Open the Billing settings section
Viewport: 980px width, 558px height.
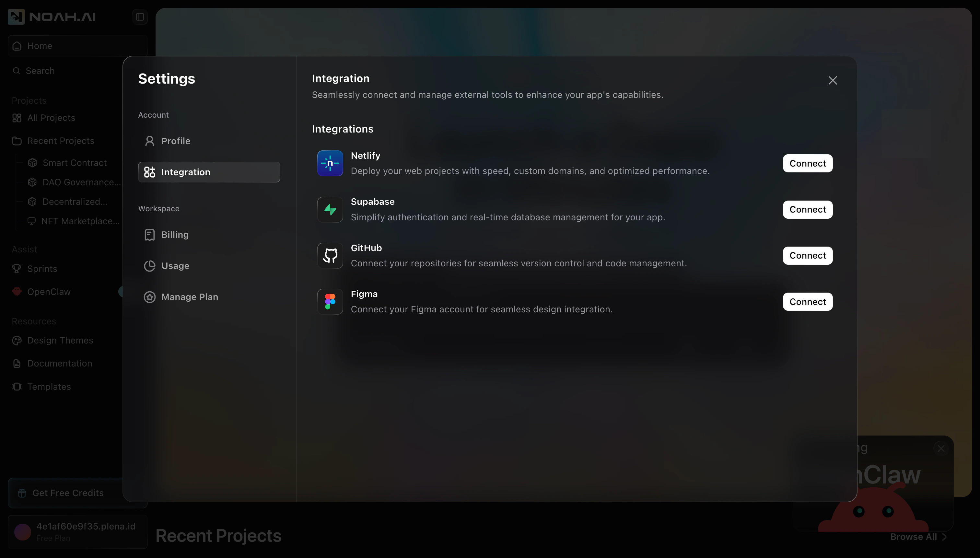(x=175, y=235)
